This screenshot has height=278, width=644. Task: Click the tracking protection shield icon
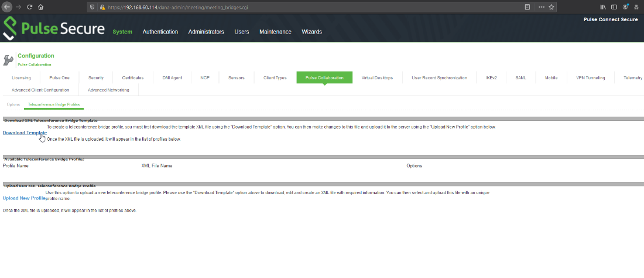92,7
